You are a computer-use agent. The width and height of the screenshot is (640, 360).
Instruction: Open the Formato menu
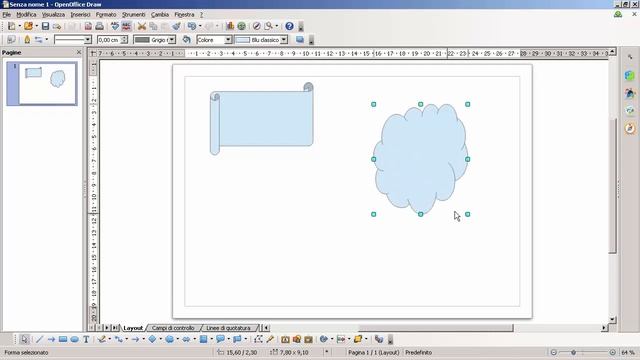(x=106, y=14)
